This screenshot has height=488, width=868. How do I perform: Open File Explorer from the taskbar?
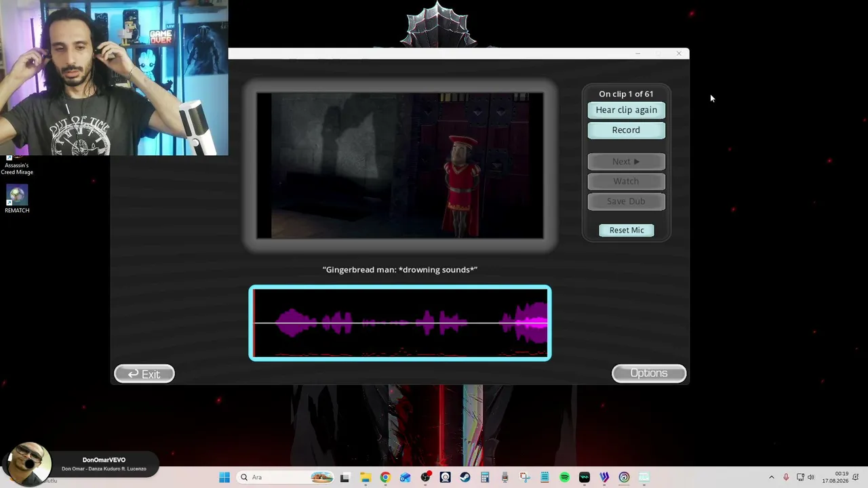[365, 477]
